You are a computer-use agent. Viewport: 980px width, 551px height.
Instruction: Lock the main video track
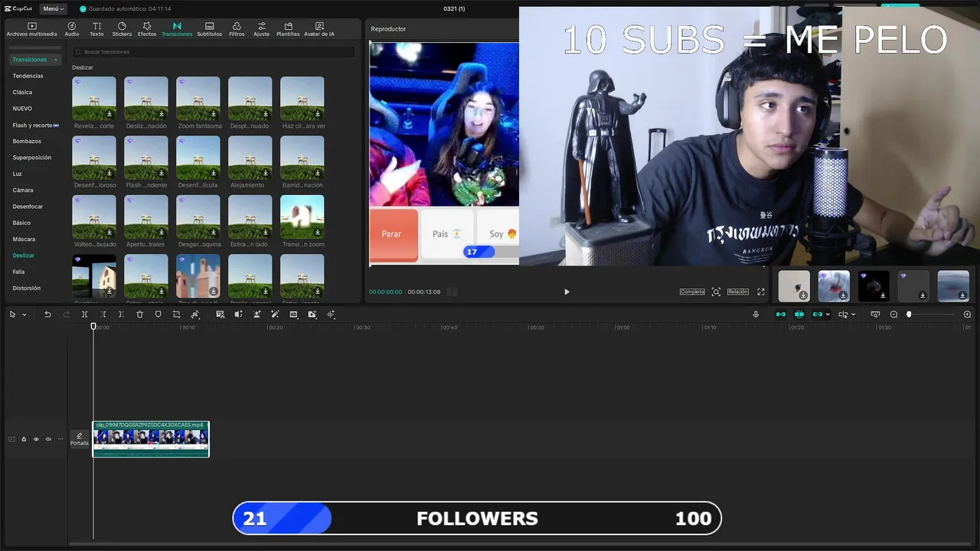coord(24,439)
